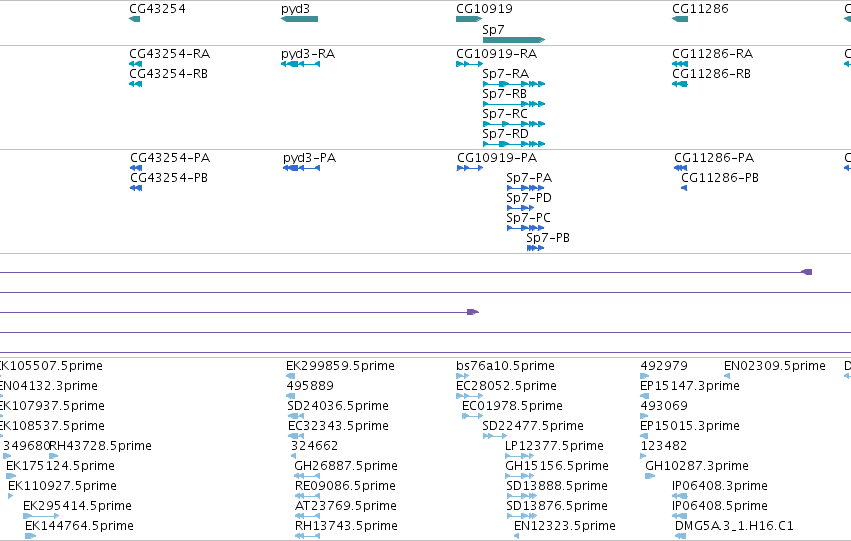The height and width of the screenshot is (541, 851).
Task: Click the EN12323.5prime EST label
Action: click(565, 526)
